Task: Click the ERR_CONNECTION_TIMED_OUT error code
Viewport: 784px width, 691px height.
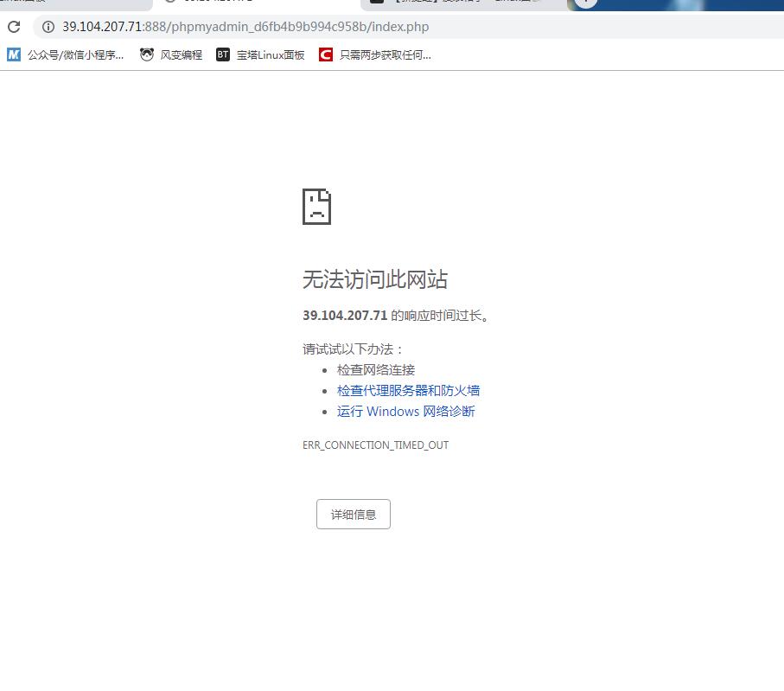Action: point(376,445)
